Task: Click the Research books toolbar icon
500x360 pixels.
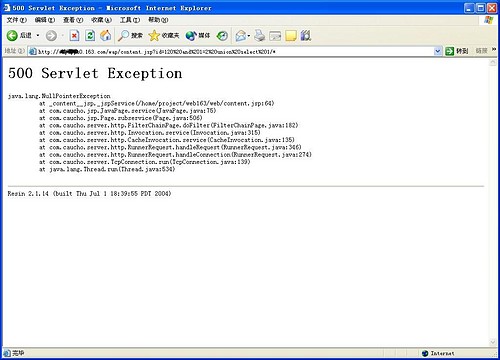Action: pyautogui.click(x=306, y=35)
